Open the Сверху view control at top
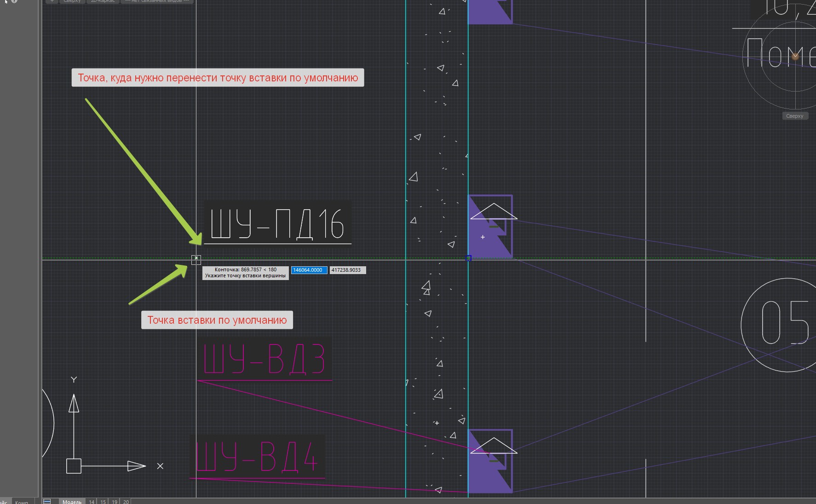 (72, 1)
